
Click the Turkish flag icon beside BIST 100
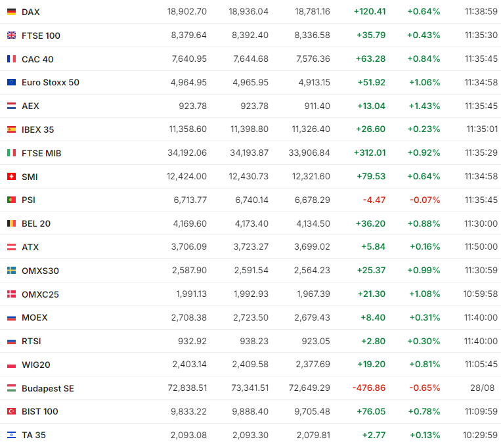(11, 411)
